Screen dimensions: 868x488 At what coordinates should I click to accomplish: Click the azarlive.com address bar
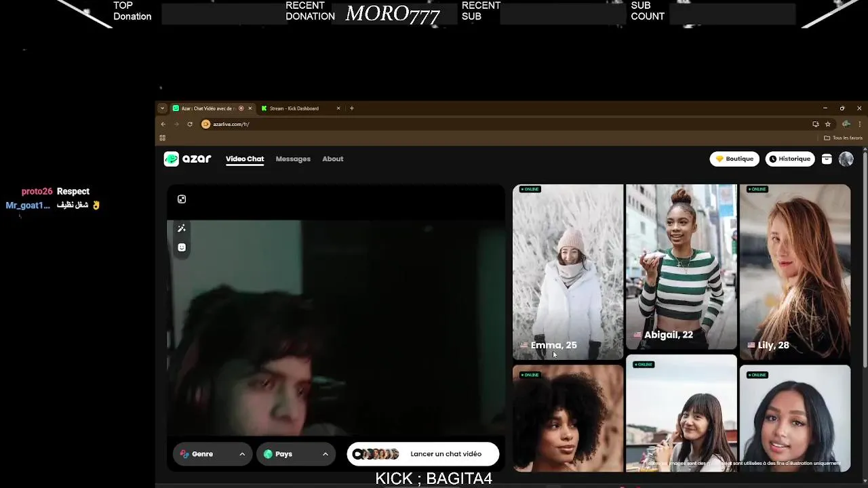click(x=509, y=124)
